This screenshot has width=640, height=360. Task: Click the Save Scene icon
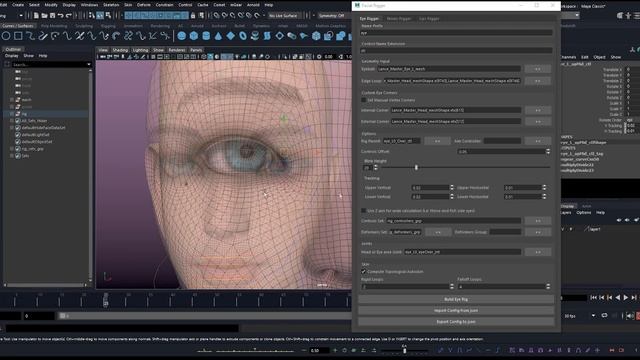52,16
